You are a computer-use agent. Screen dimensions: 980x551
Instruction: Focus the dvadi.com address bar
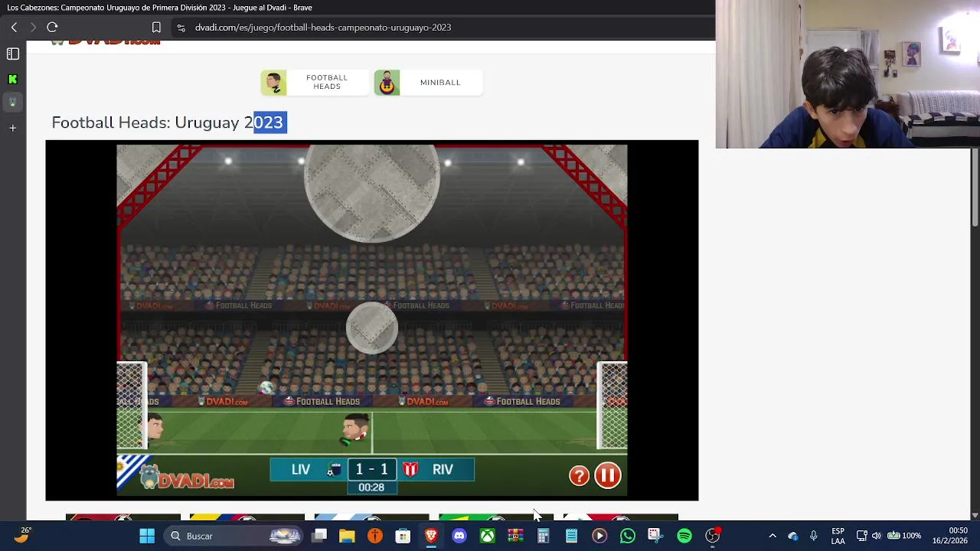pos(322,28)
